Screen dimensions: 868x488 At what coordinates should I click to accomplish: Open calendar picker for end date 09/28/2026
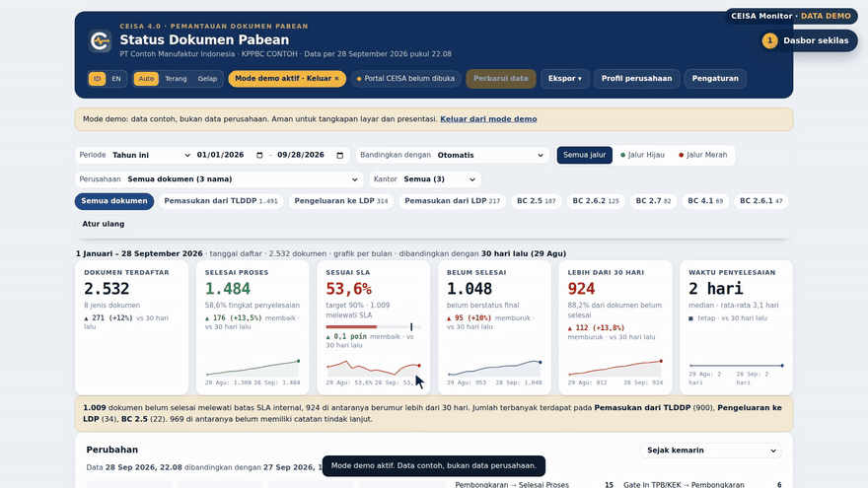pos(340,156)
